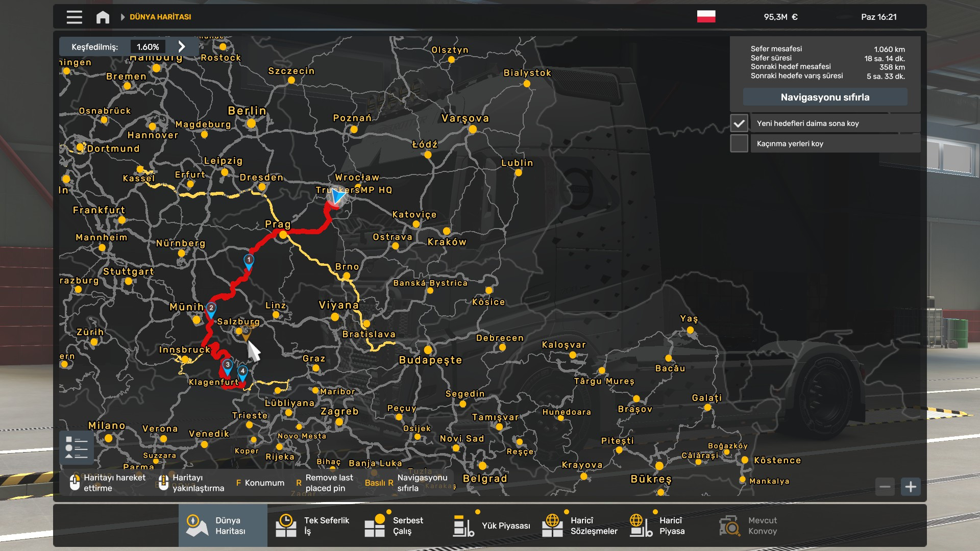The width and height of the screenshot is (980, 551).
Task: Select waypoint pin 1 on route
Action: pos(249,261)
